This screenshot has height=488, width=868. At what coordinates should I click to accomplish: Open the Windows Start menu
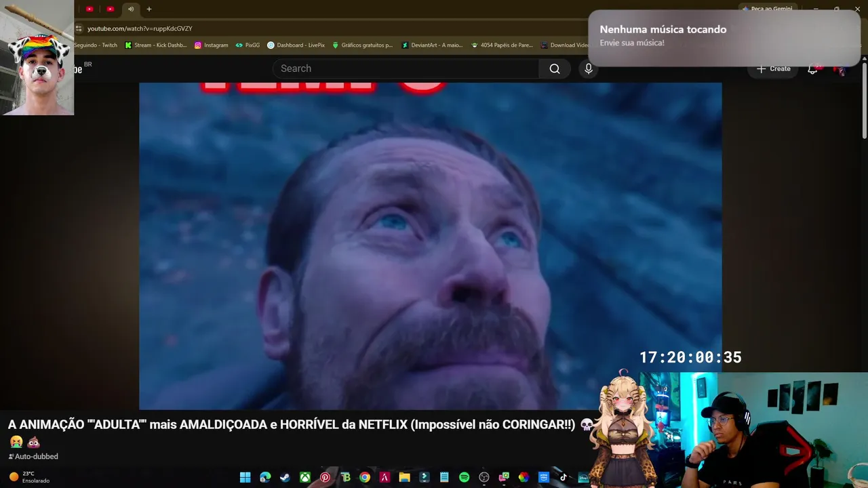(245, 477)
